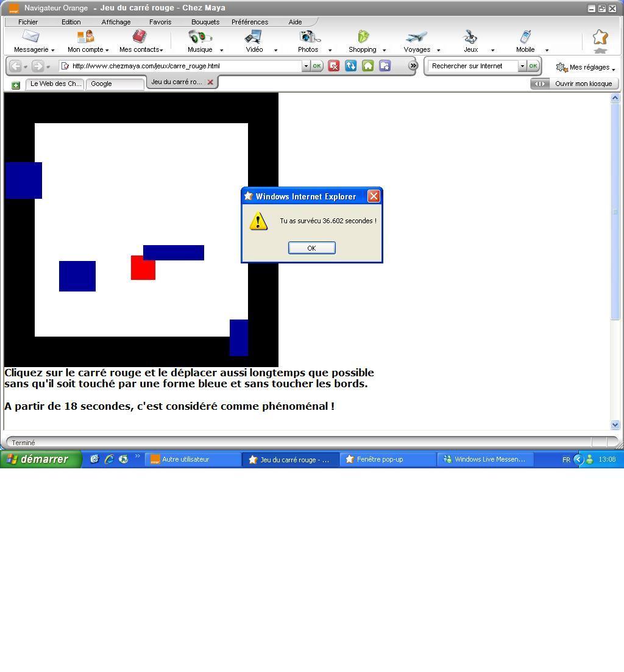624x672 pixels.
Task: Close the Jeu du carré rouge tab
Action: pos(210,82)
